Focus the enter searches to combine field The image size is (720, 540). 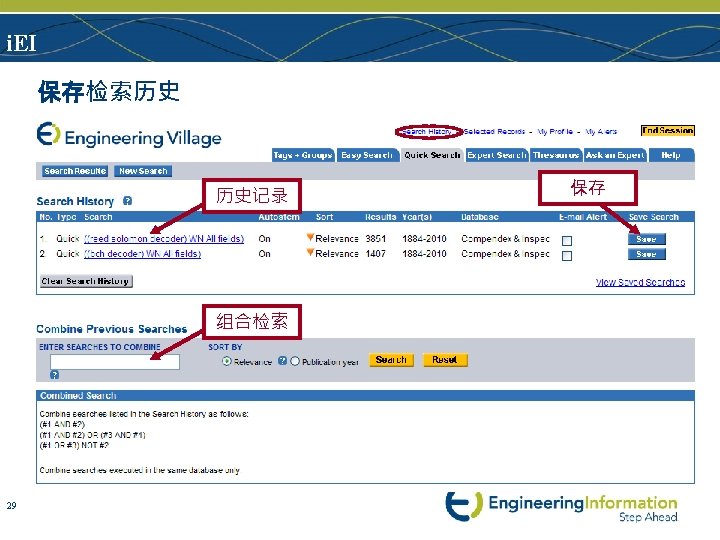pyautogui.click(x=115, y=362)
